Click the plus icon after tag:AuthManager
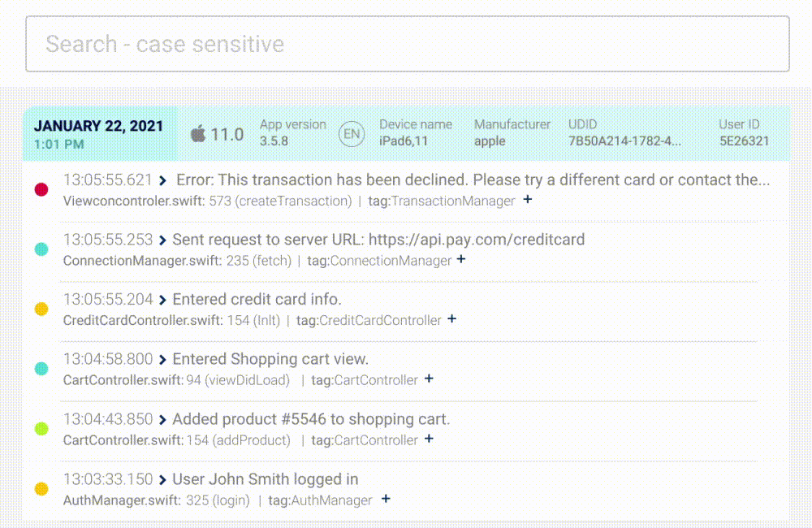Image resolution: width=812 pixels, height=528 pixels. [x=385, y=500]
